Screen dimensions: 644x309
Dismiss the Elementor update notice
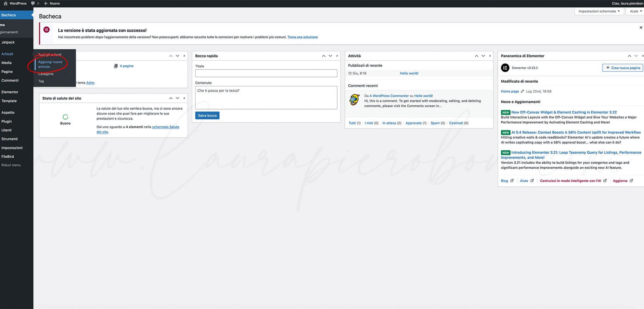pos(641,27)
